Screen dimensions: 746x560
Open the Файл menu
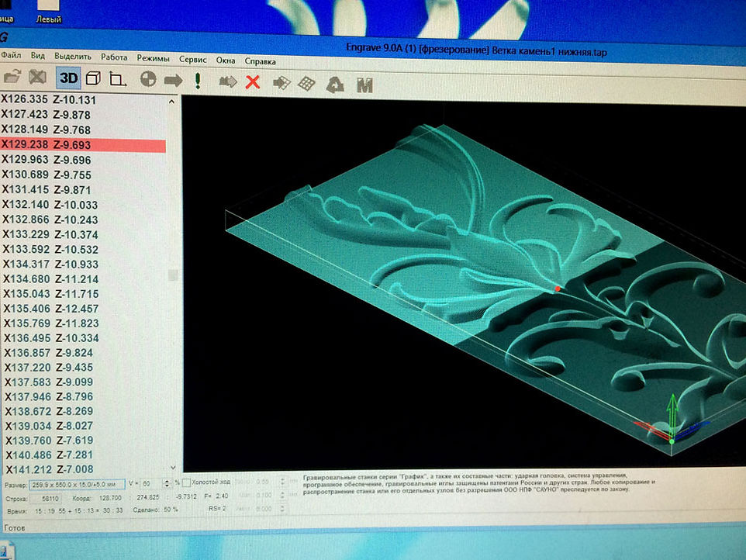pos(11,56)
